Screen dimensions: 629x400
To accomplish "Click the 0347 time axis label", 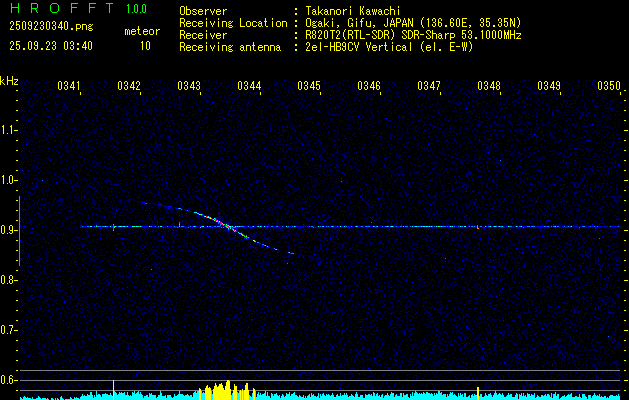I will coord(429,86).
